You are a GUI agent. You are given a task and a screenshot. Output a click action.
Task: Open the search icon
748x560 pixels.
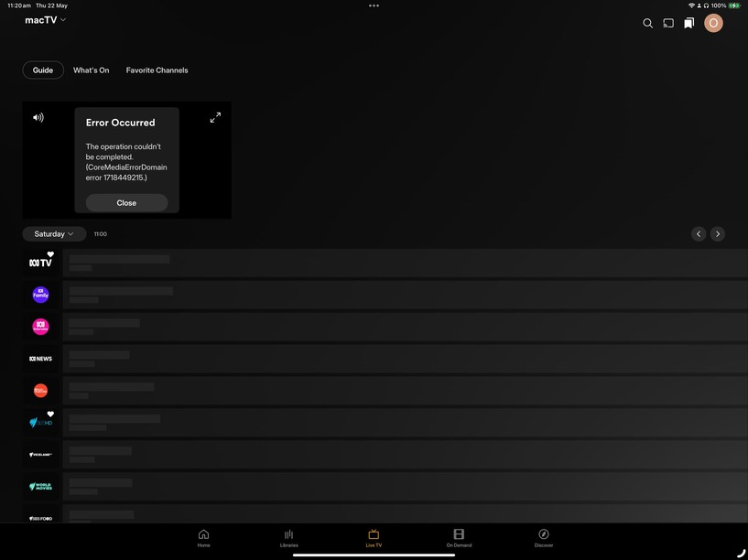(x=647, y=23)
